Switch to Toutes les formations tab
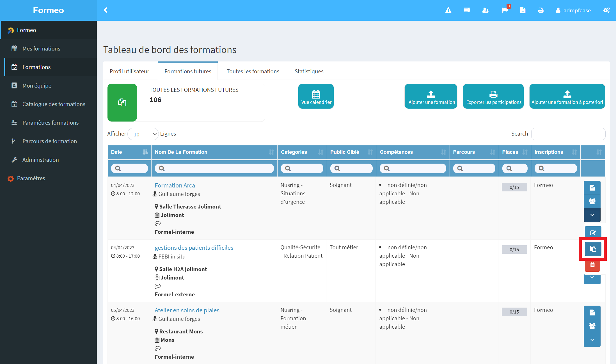Image resolution: width=616 pixels, height=364 pixels. [x=253, y=71]
